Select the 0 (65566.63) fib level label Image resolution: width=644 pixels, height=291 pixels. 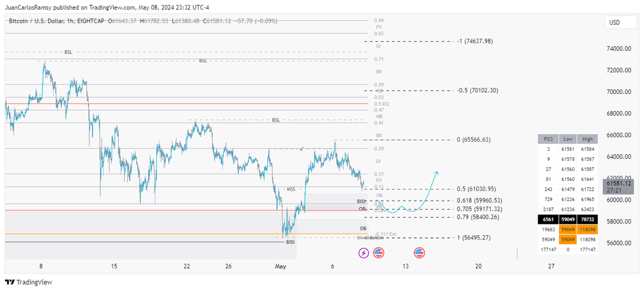473,140
